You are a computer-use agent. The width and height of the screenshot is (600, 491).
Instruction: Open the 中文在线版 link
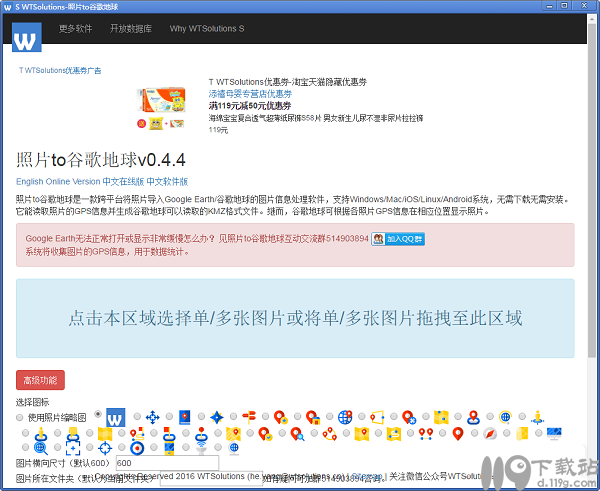click(x=124, y=181)
